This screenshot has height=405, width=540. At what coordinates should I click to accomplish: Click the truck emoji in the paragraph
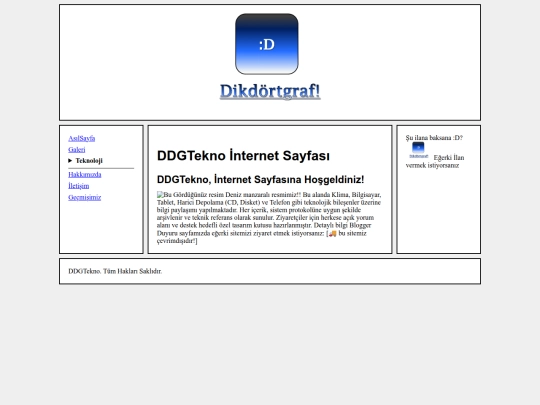[x=332, y=233]
